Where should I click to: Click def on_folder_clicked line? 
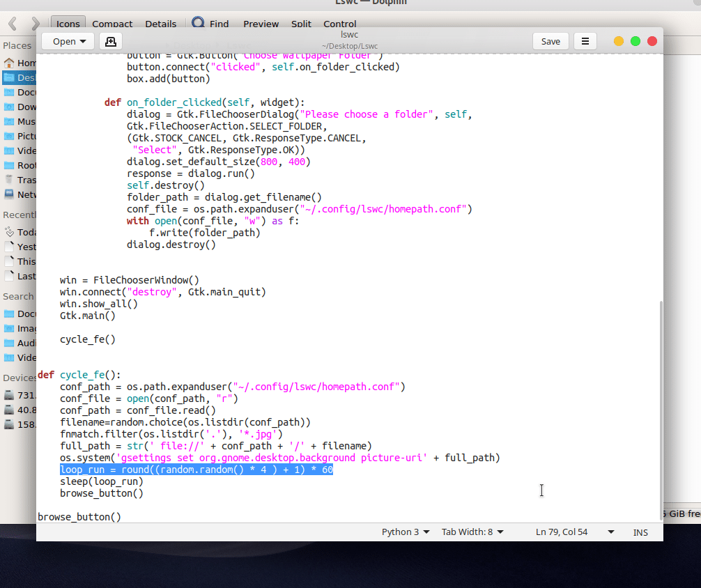click(x=204, y=102)
